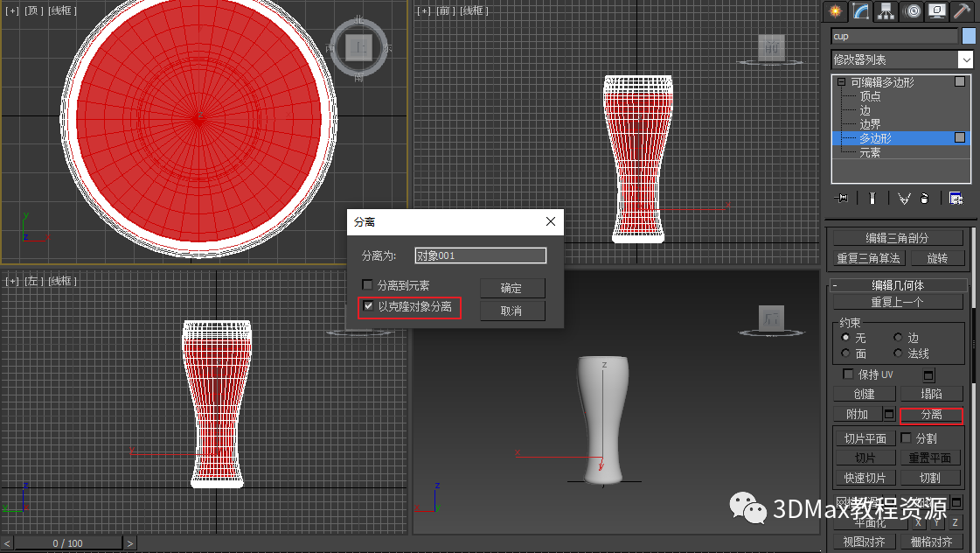
Task: Click 快速切片 button
Action: (x=865, y=478)
